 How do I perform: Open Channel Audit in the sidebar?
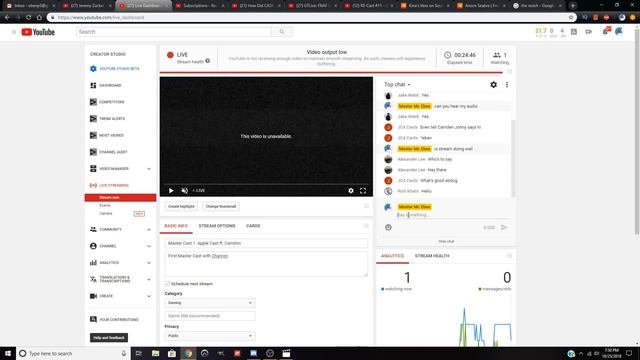[x=109, y=152]
